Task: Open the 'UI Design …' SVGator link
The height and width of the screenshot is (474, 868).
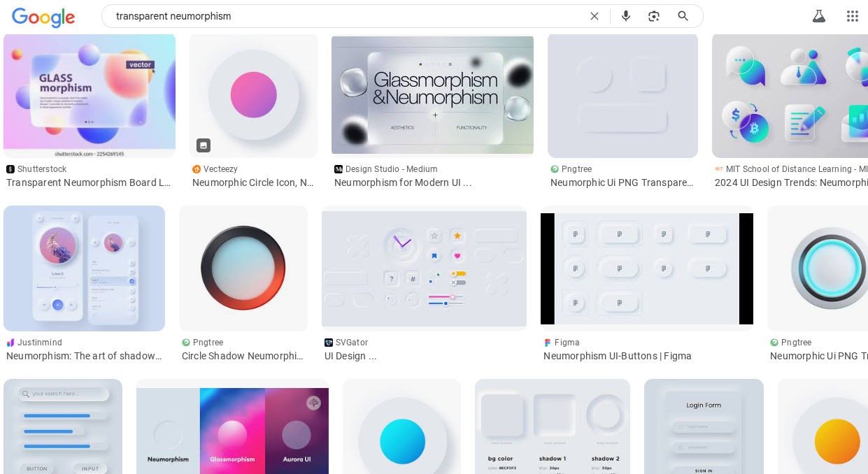Action: point(350,356)
